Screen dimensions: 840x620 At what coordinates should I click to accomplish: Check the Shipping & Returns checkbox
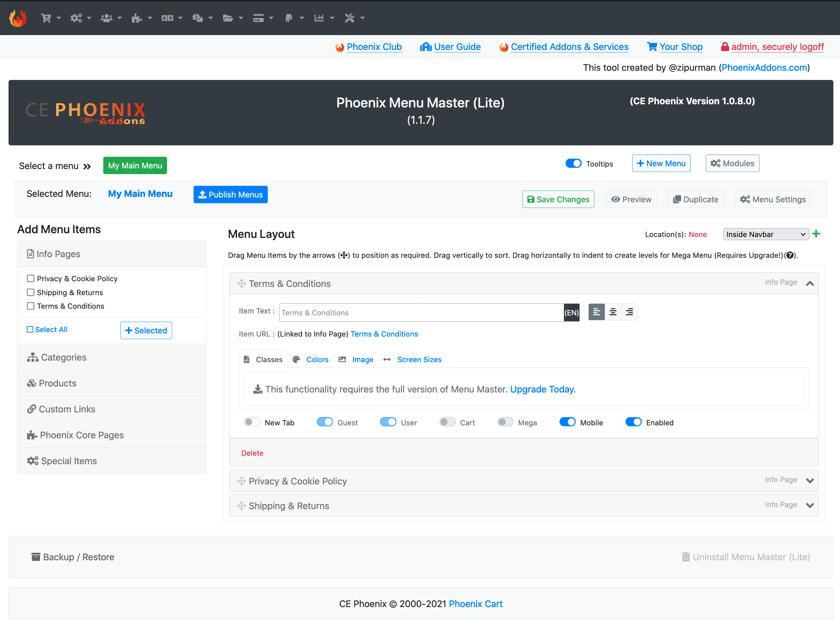(31, 292)
